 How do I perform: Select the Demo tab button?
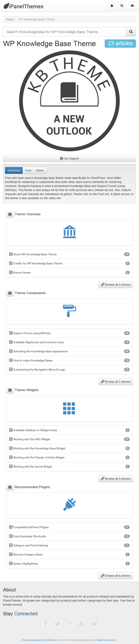40,170
